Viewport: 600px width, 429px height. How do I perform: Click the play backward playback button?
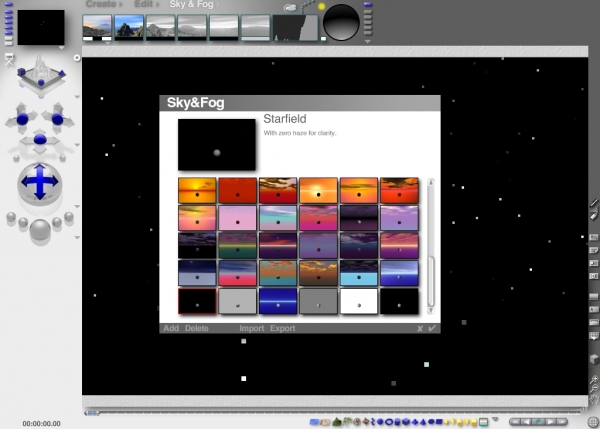pyautogui.click(x=527, y=422)
